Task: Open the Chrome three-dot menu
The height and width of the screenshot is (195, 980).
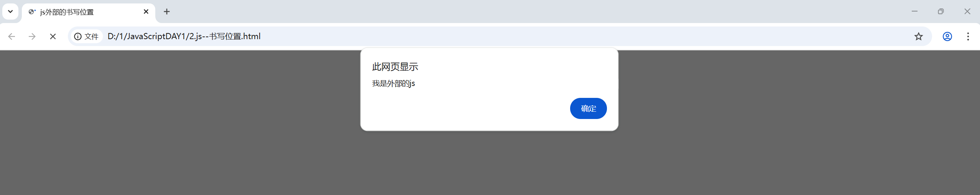Action: [x=968, y=36]
